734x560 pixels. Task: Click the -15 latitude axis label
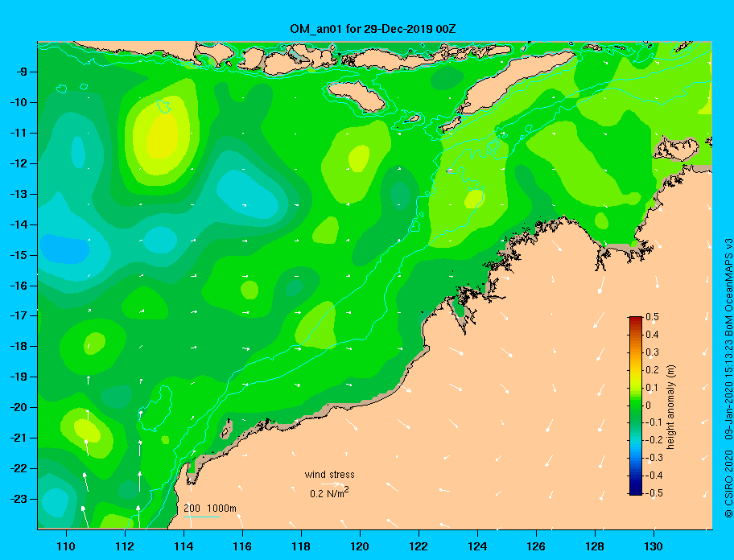(x=19, y=255)
